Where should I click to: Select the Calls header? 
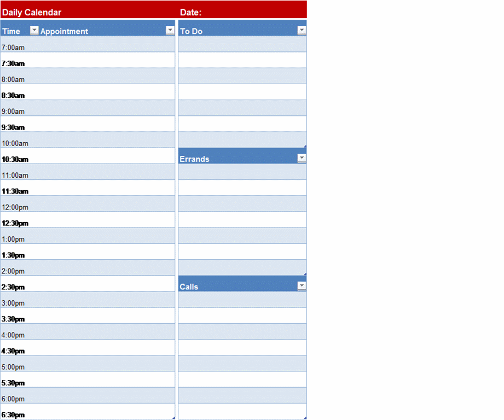click(x=242, y=283)
